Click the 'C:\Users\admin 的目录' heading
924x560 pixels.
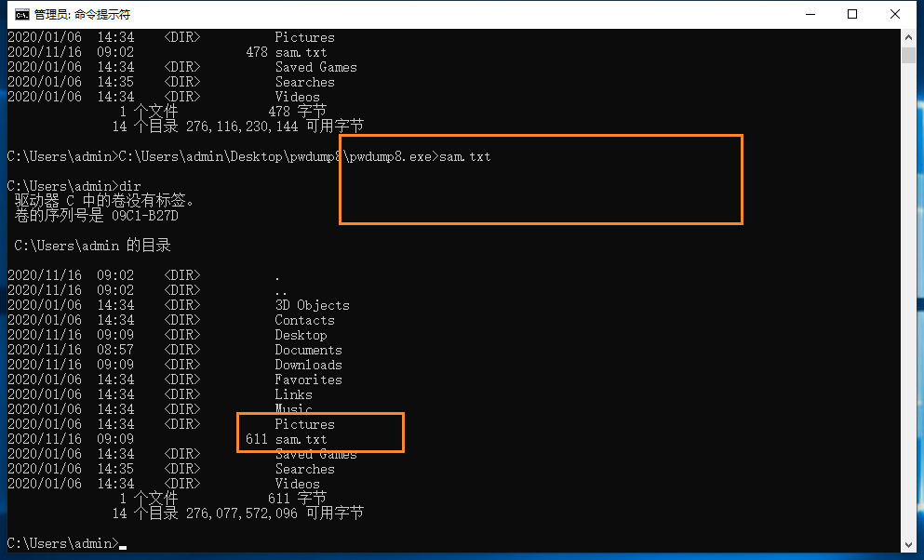click(x=92, y=246)
